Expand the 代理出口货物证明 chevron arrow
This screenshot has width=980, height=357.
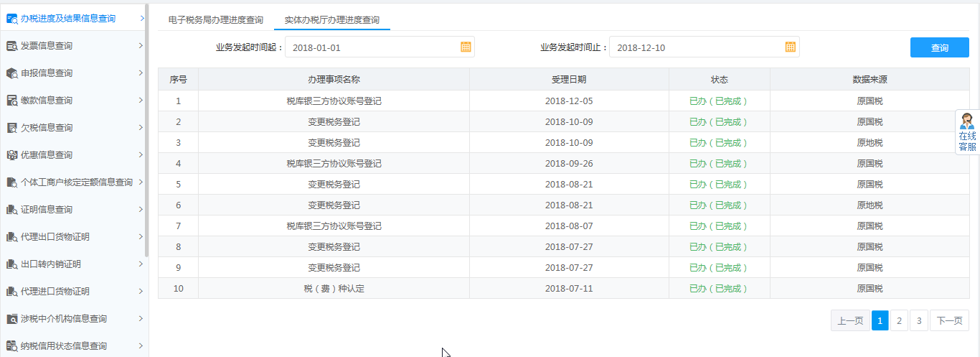coord(141,237)
